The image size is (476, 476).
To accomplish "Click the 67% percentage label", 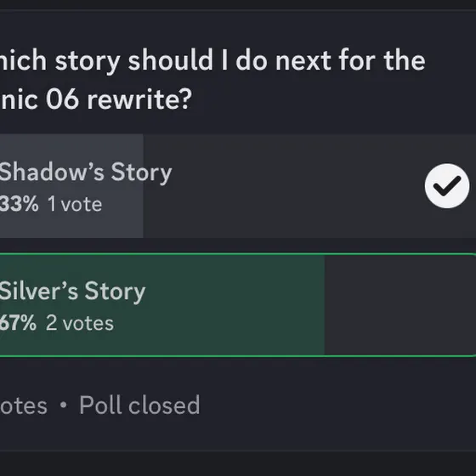I will 18,323.
